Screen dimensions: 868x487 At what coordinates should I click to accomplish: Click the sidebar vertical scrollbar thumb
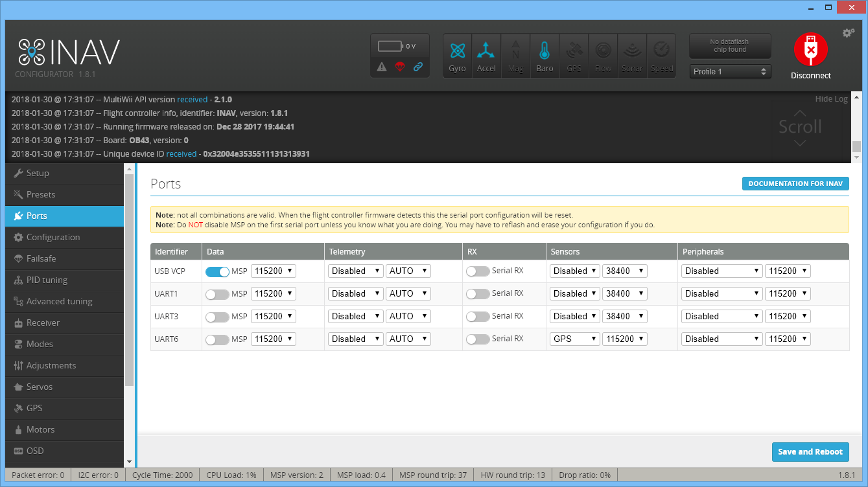129,280
